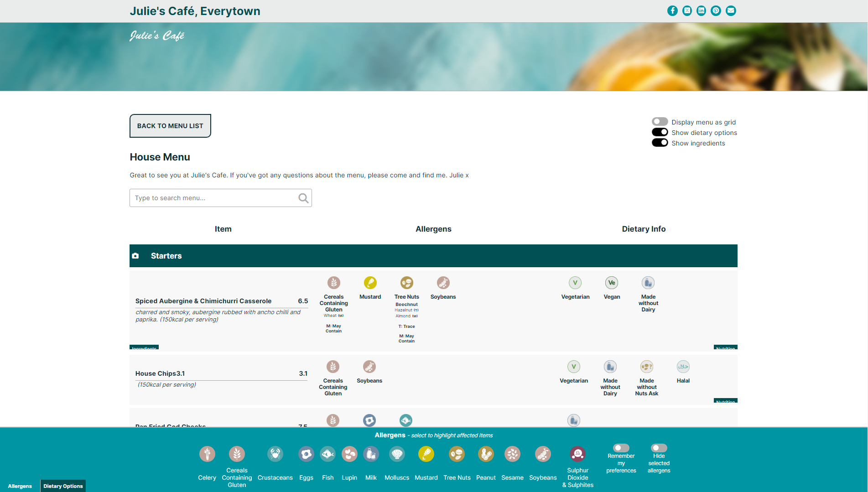
Task: Click the Julie's Café, Everytown title
Action: coord(195,11)
